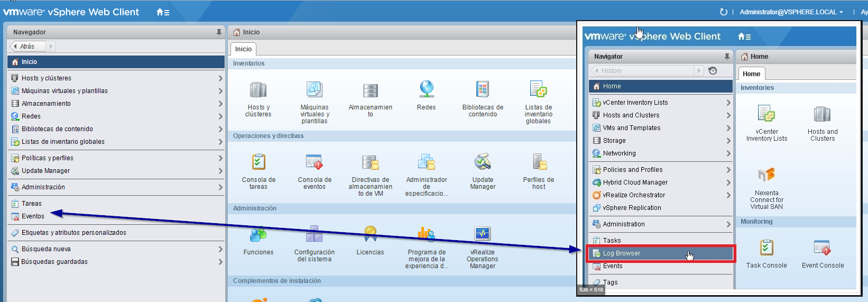Expand Máquinas virtuales y plantillas chevron

click(220, 91)
